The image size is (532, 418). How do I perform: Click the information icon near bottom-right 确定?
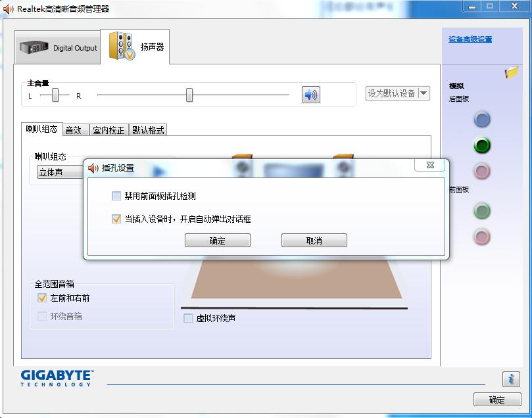click(511, 379)
